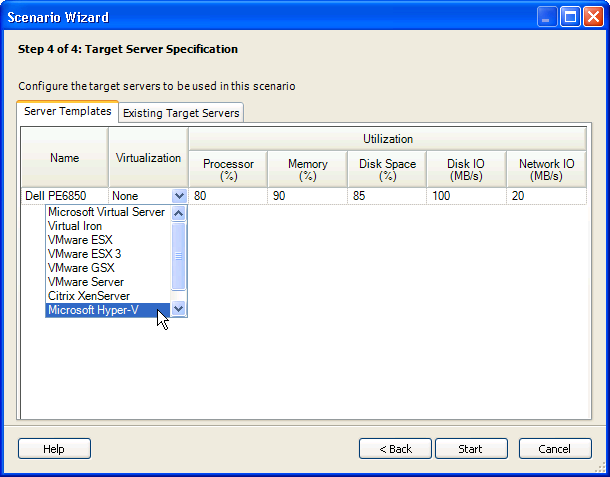
Task: Click the Network IO (MB/s) column header
Action: coord(547,170)
